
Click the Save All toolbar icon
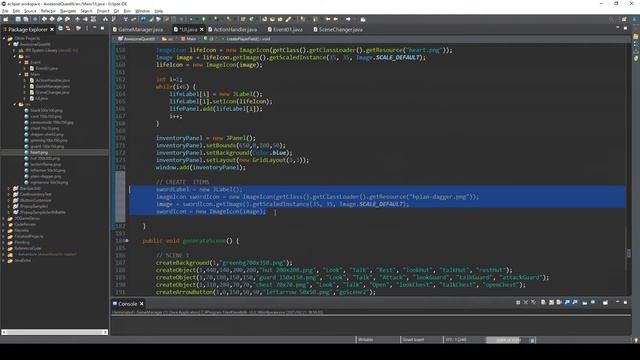pos(26,19)
